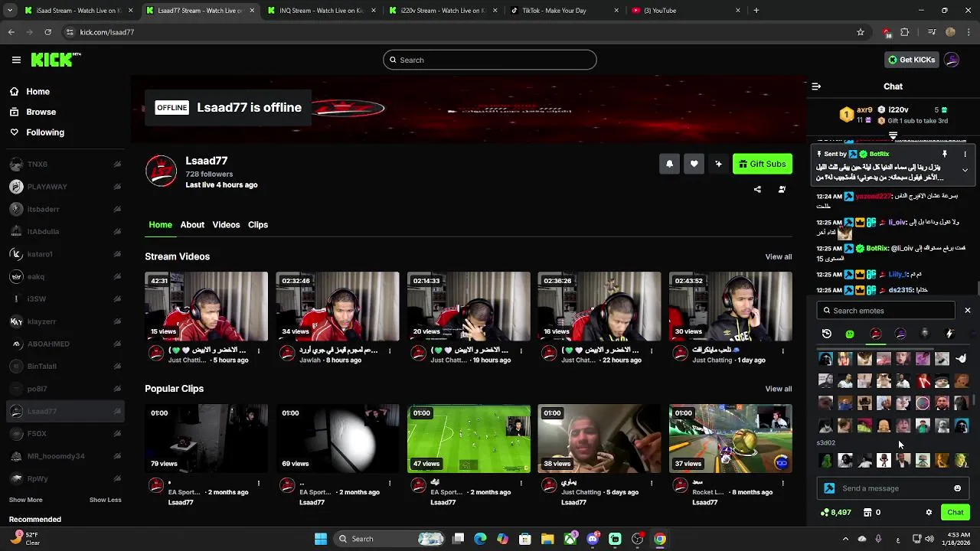This screenshot has height=551, width=980.
Task: Click Show More in sidebar
Action: point(25,500)
